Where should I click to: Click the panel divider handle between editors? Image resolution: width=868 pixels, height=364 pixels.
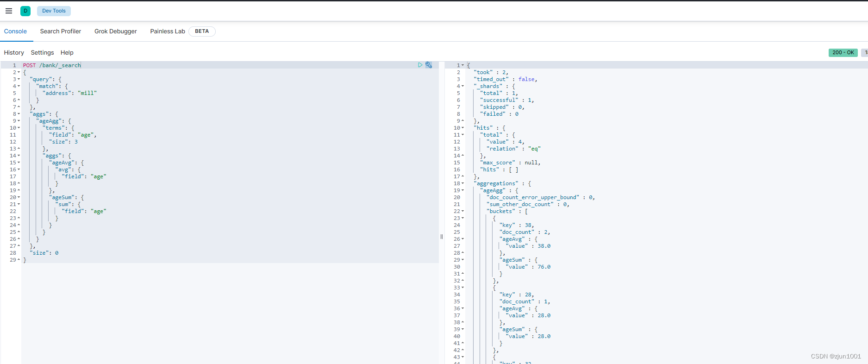tap(442, 237)
